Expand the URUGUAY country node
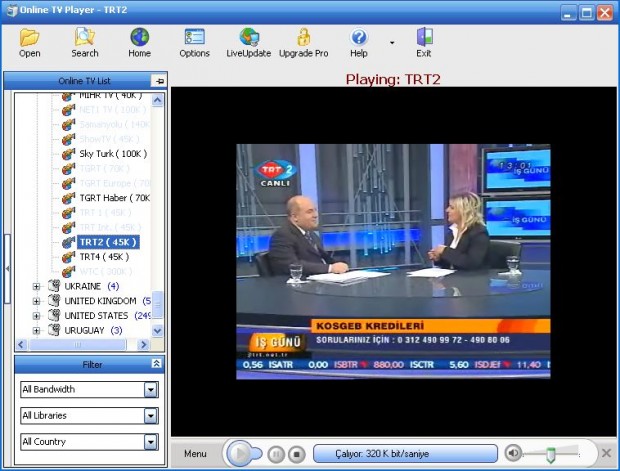The height and width of the screenshot is (471, 620). click(36, 331)
